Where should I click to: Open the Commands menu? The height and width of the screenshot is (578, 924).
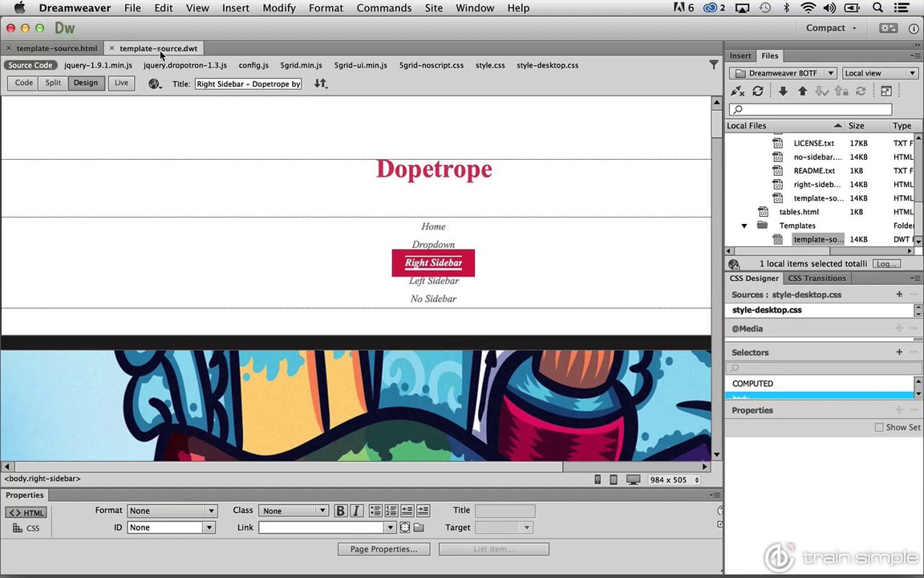tap(383, 8)
